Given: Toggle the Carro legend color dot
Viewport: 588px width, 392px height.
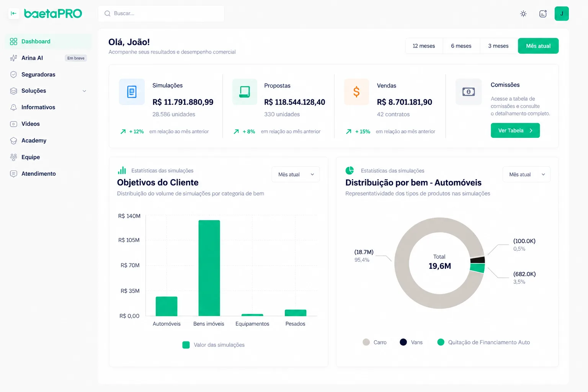Looking at the screenshot, I should [366, 342].
